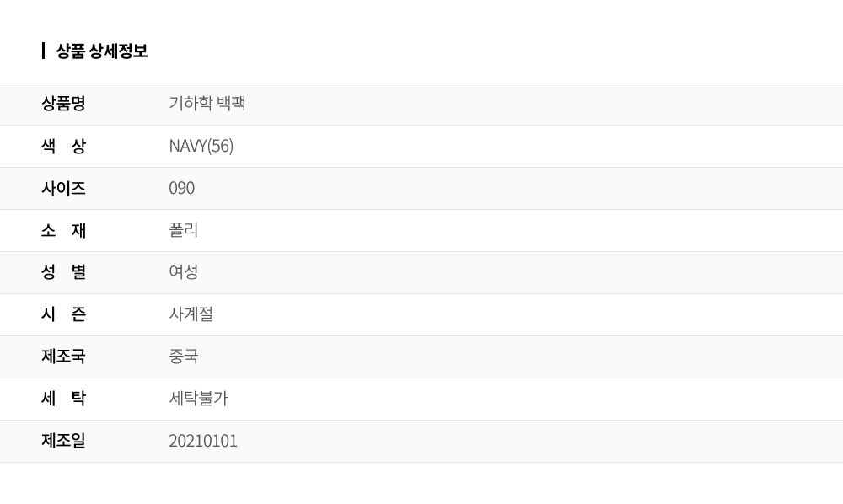Select the 소재 row label

click(63, 230)
